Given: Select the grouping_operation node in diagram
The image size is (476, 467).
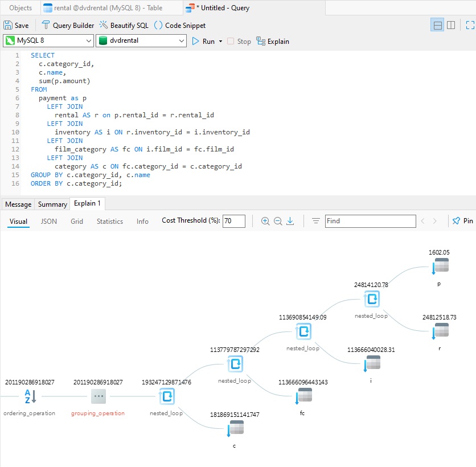Looking at the screenshot, I should (99, 396).
